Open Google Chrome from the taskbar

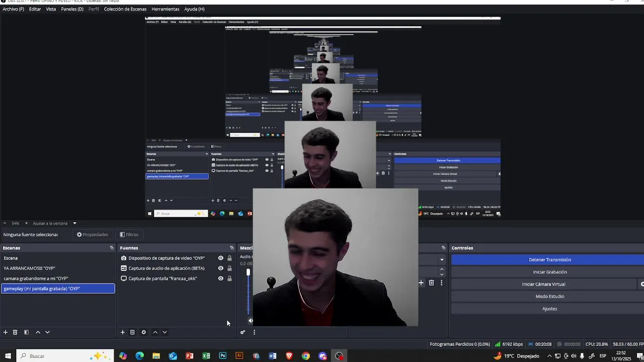305,356
